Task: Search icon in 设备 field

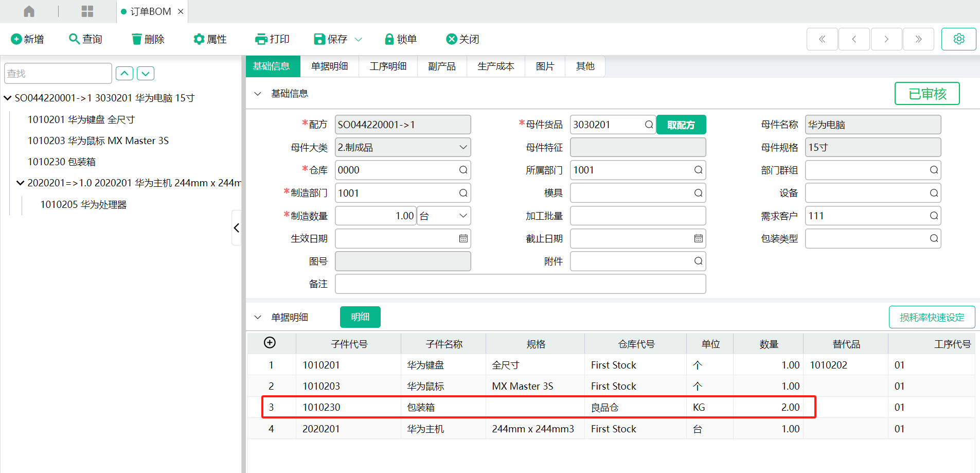Action: pyautogui.click(x=934, y=193)
